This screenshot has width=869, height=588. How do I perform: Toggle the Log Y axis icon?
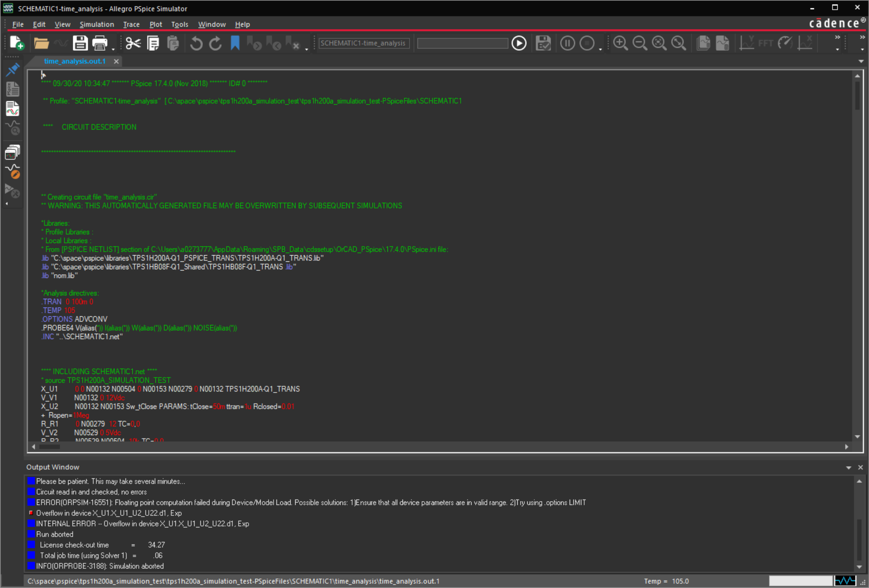pyautogui.click(x=747, y=43)
